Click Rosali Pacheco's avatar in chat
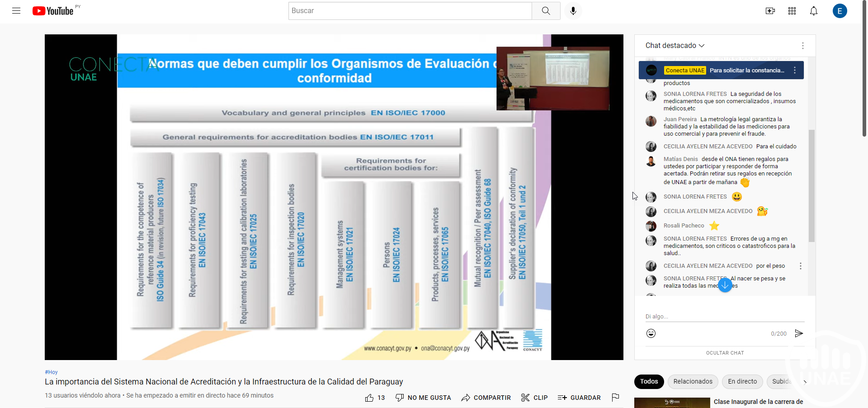The image size is (868, 408). 651,226
